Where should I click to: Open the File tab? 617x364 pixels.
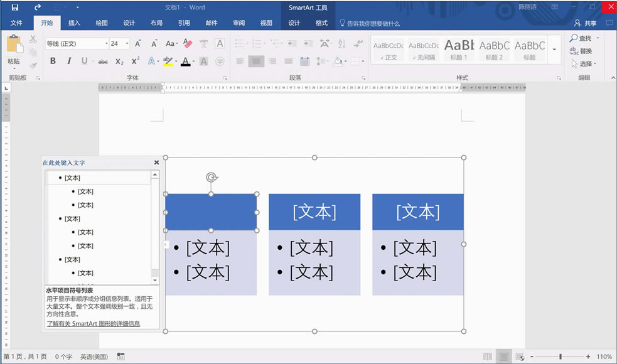(x=16, y=23)
